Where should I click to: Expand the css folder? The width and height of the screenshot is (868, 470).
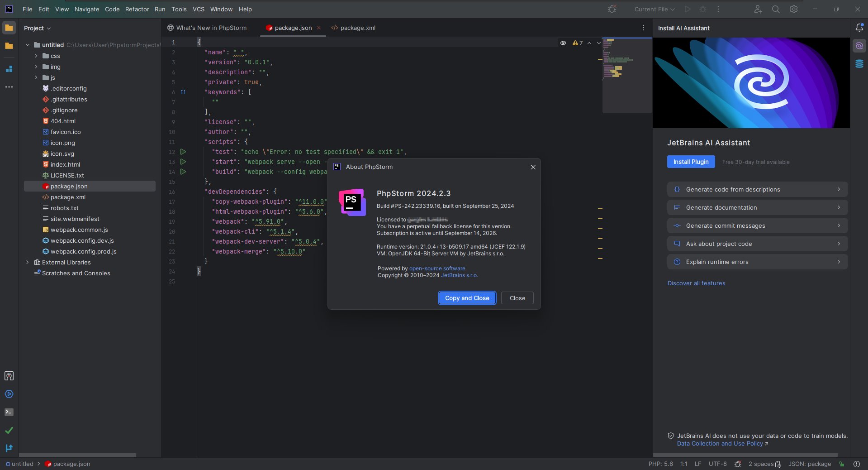pos(36,56)
